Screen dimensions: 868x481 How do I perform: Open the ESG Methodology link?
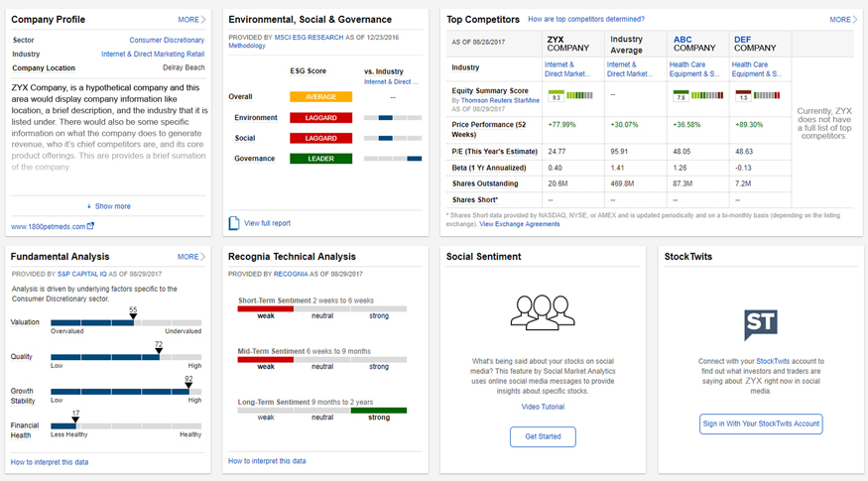(x=247, y=46)
